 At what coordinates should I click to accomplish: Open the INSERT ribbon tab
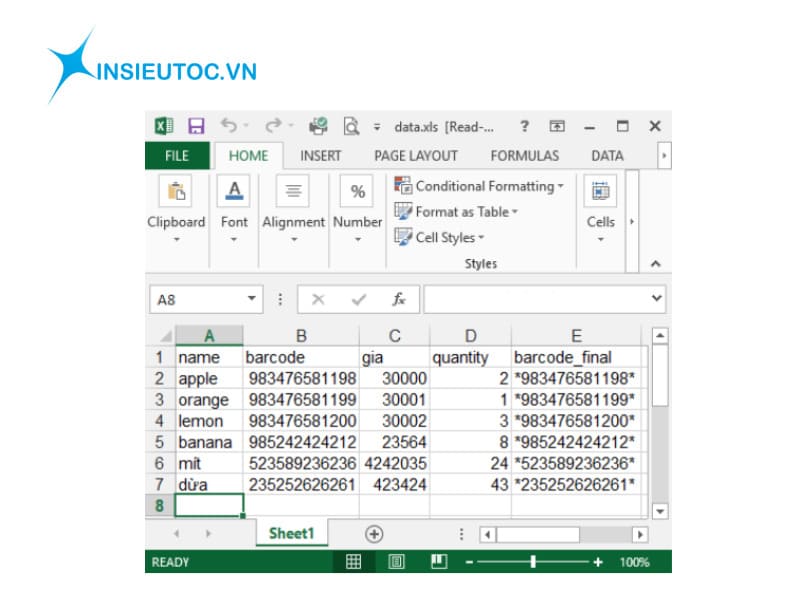(320, 156)
